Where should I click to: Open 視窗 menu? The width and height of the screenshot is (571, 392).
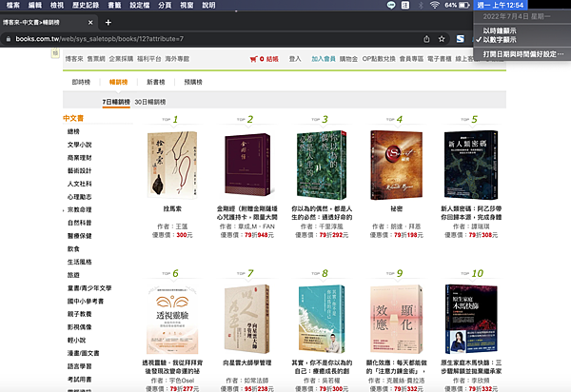(x=187, y=5)
